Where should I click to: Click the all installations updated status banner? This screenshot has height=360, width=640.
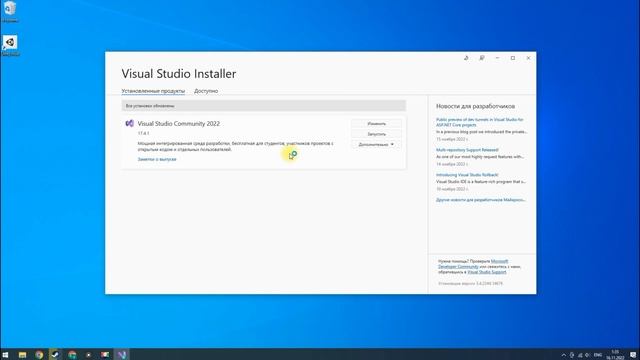point(264,106)
